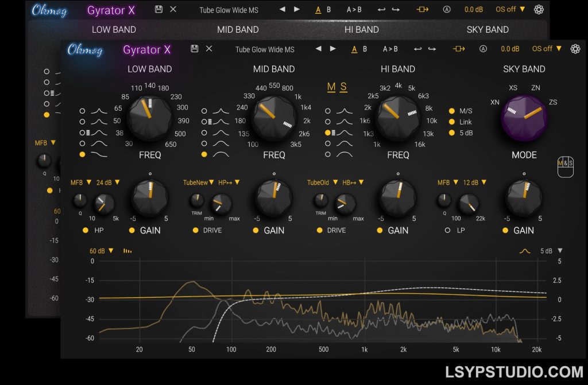Select the HI BAND section header
This screenshot has height=385, width=588.
pyautogui.click(x=398, y=68)
